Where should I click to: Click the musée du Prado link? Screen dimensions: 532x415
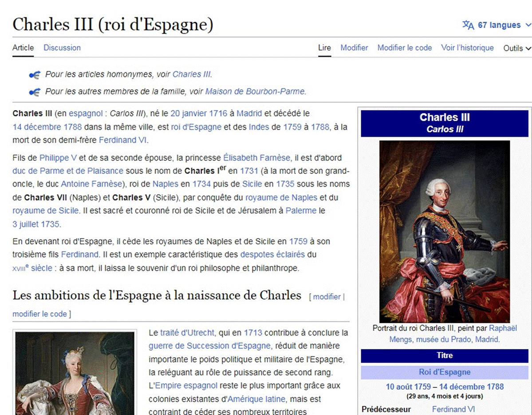click(443, 339)
